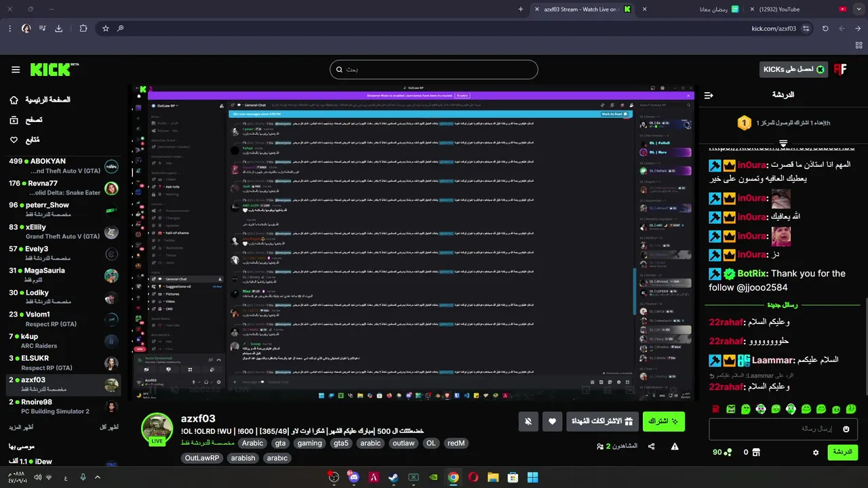The width and height of the screenshot is (868, 488).
Task: Follow the channel with the heart button
Action: pyautogui.click(x=552, y=422)
